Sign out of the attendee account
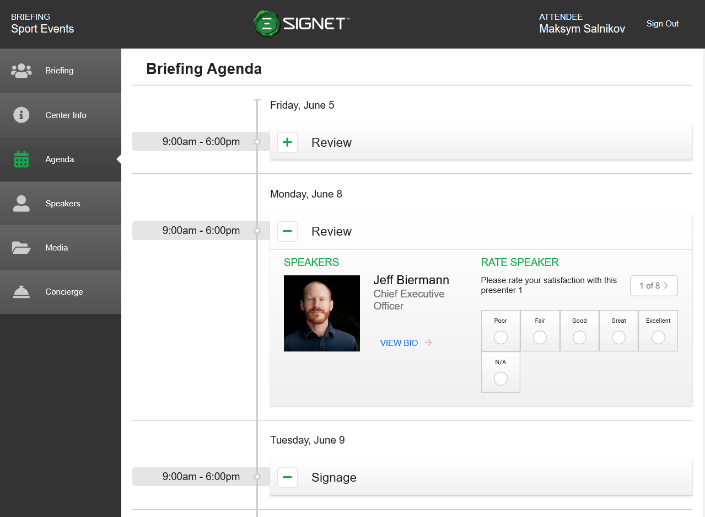Viewport: 705px width, 517px height. coord(662,24)
